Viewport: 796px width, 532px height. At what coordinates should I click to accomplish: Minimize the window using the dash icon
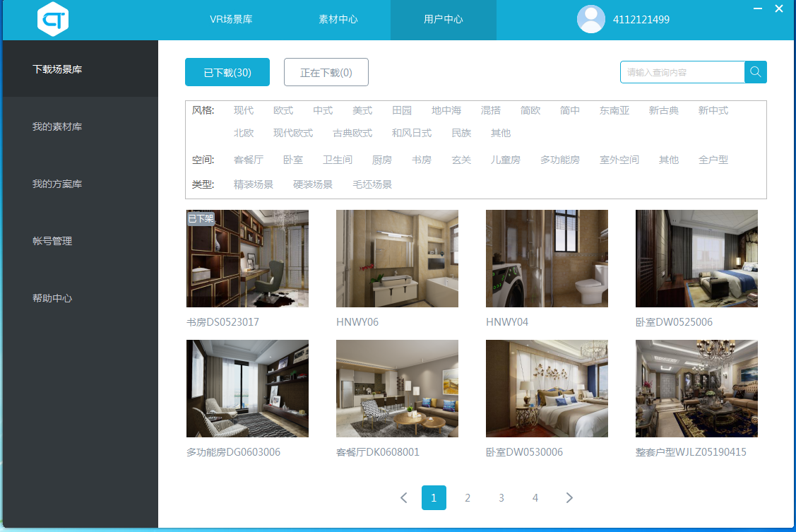[x=756, y=9]
